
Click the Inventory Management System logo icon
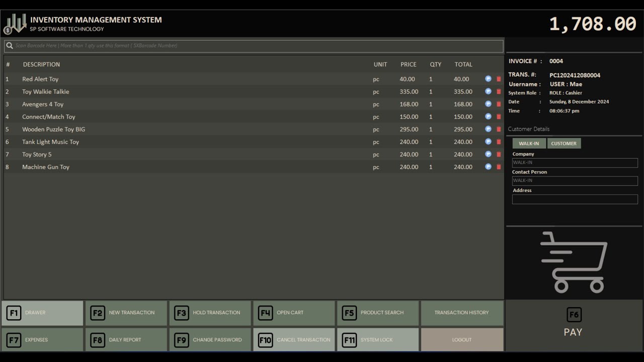(15, 24)
